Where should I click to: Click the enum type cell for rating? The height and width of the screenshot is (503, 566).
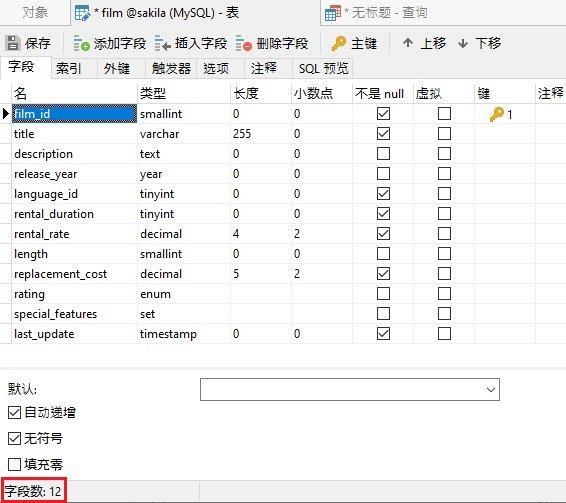(184, 294)
